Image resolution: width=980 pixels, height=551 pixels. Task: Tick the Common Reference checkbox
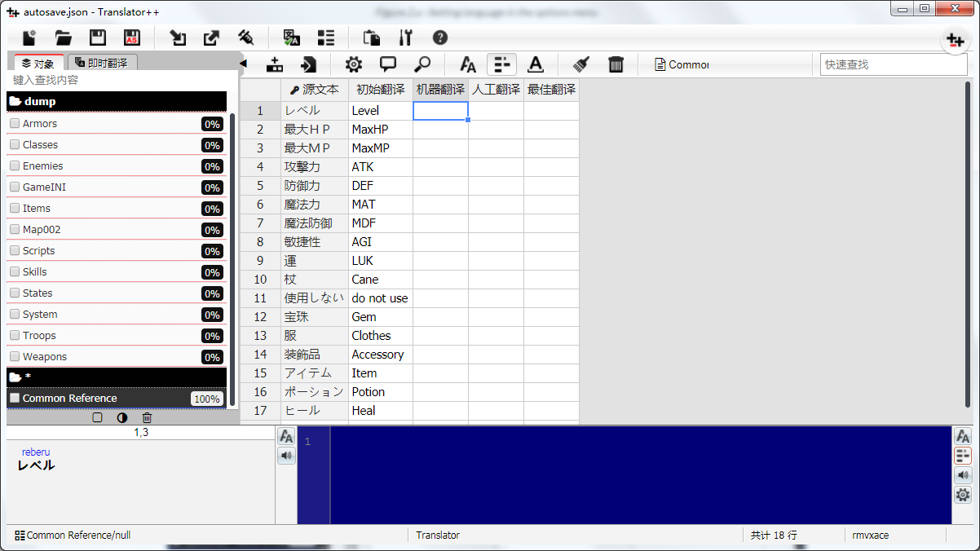[x=15, y=398]
